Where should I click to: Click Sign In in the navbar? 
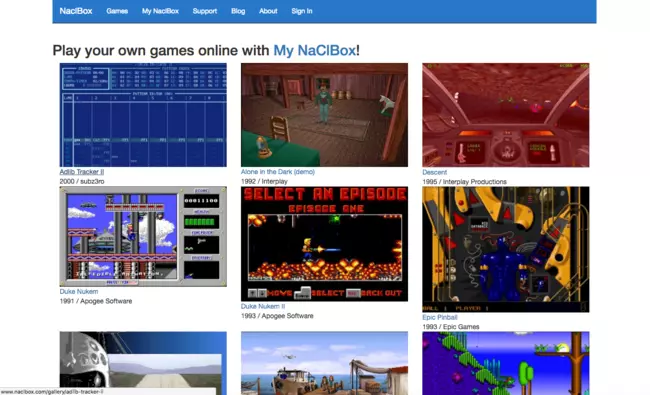302,11
